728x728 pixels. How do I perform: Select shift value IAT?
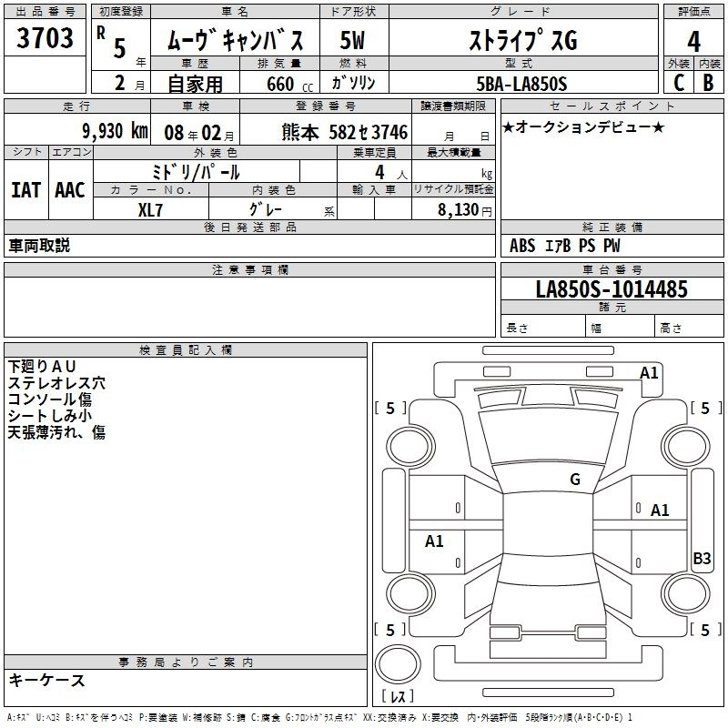click(x=25, y=190)
